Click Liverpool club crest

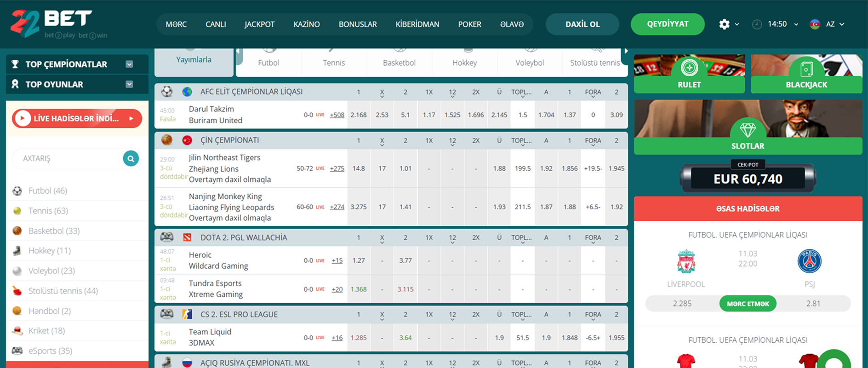pyautogui.click(x=686, y=261)
